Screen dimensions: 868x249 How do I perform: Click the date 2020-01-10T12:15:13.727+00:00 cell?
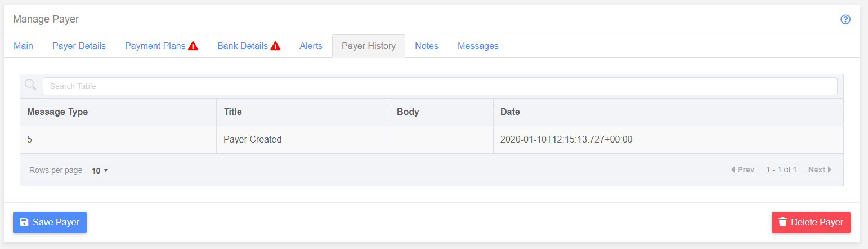coord(668,139)
